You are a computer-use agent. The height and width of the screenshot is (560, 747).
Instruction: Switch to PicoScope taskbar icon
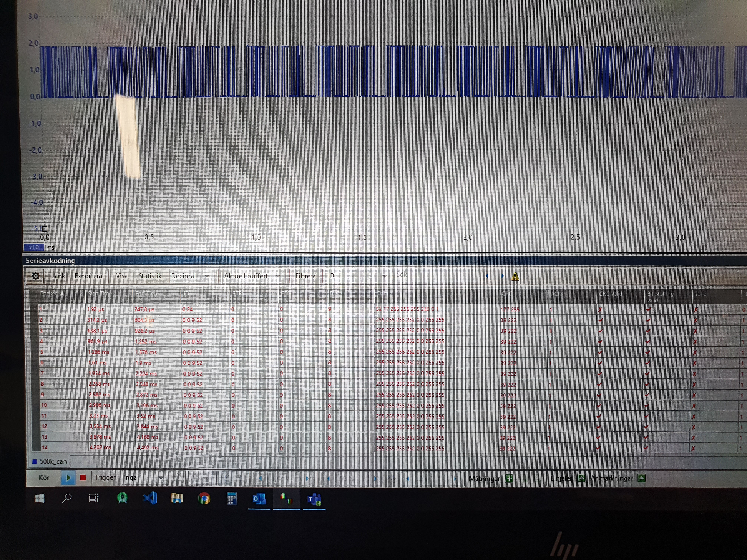[x=286, y=499]
